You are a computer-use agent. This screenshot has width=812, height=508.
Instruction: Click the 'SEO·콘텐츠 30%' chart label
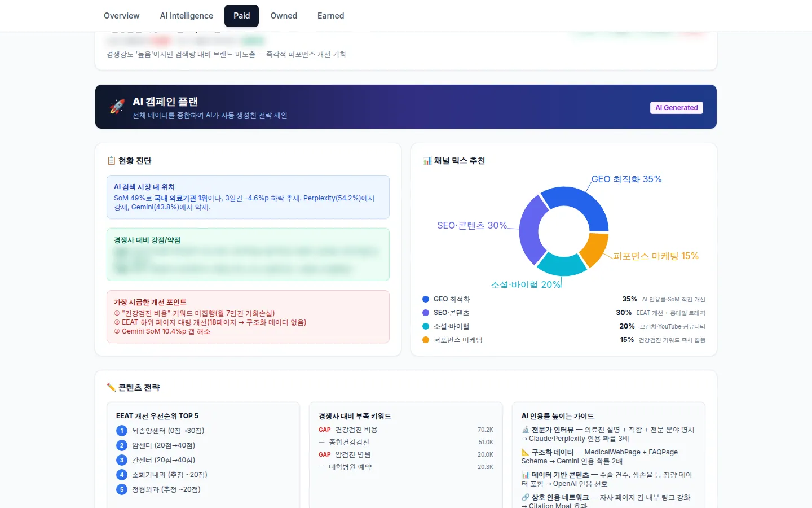(x=472, y=225)
